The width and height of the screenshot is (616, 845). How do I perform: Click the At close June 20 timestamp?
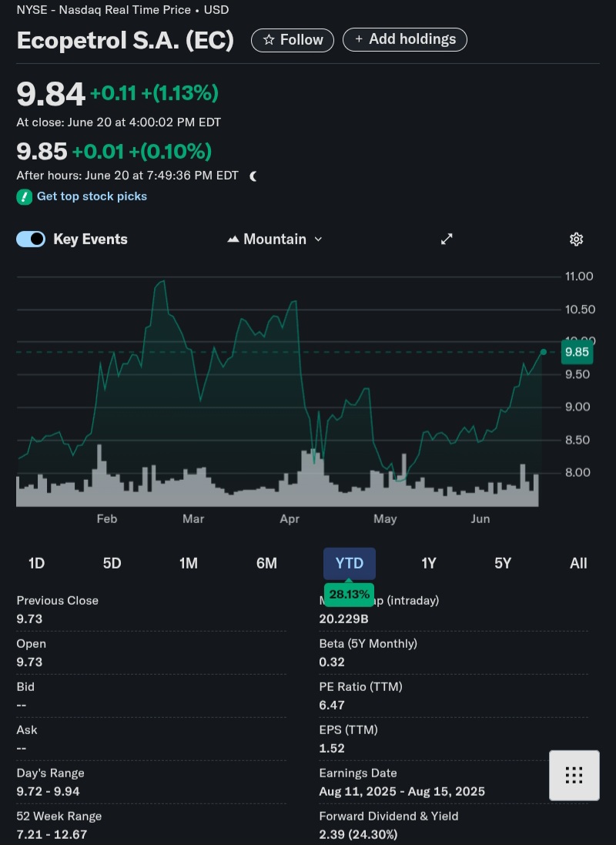click(119, 123)
